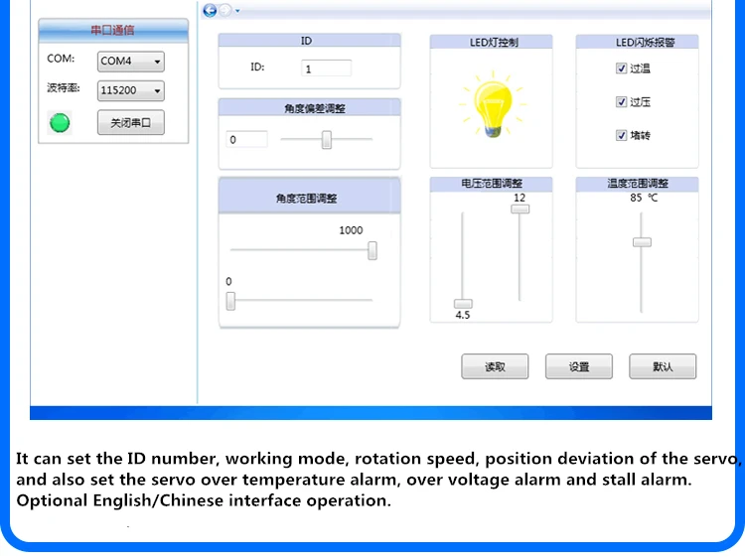Viewport: 745px width, 560px height.
Task: Click the angle range upper slider at 1000
Action: 372,250
